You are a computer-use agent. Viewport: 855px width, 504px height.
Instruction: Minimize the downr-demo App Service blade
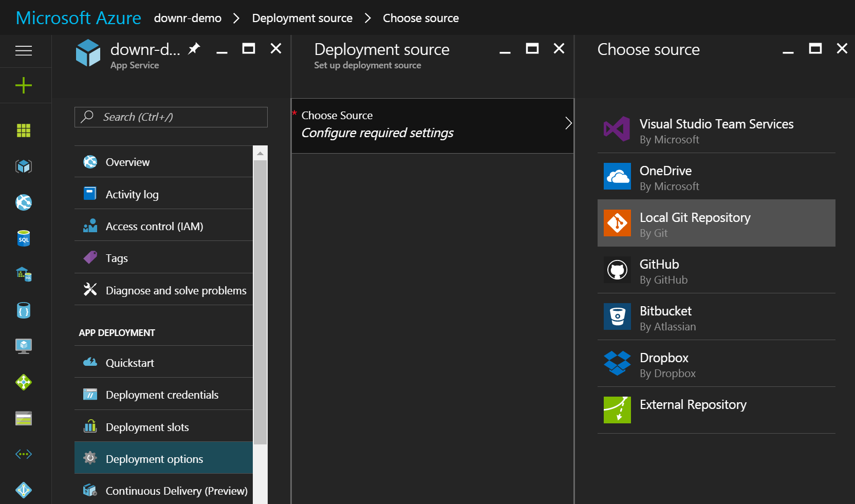(x=222, y=52)
